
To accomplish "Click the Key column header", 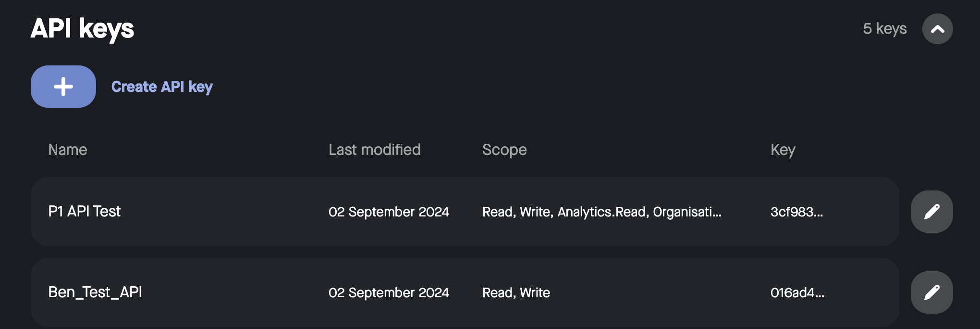I will click(783, 150).
